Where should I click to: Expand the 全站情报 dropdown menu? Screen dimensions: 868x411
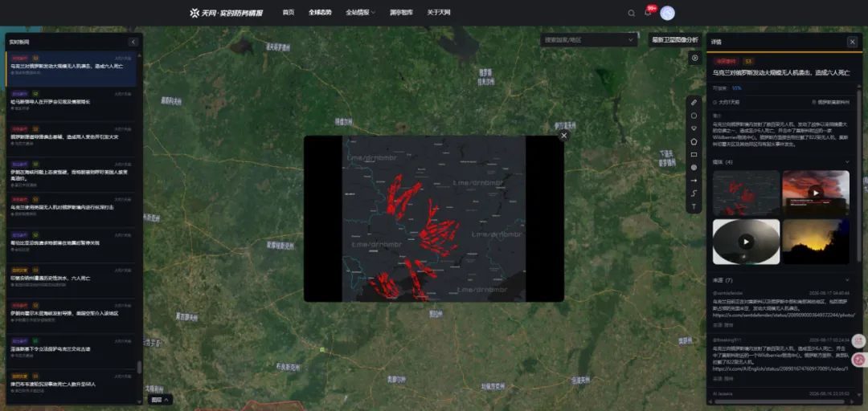360,12
